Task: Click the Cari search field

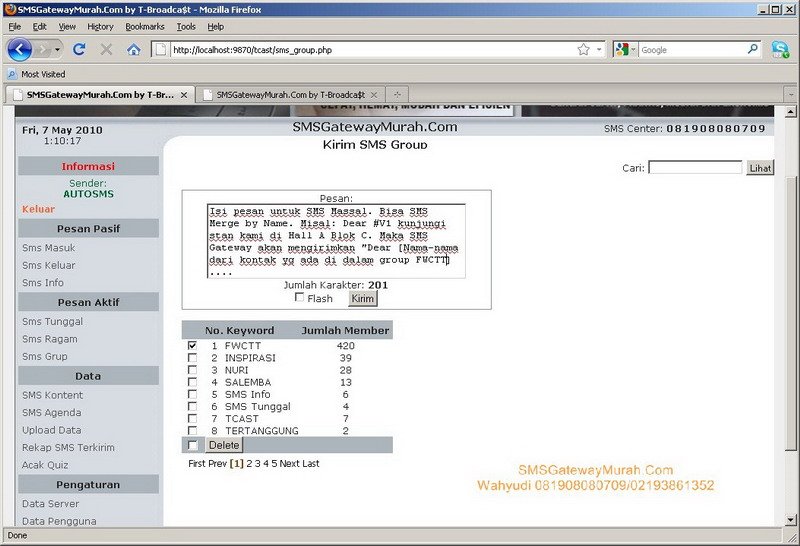Action: (x=695, y=167)
